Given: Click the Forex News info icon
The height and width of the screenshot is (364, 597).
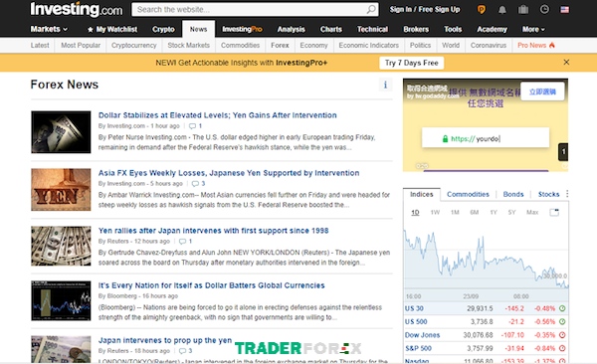Looking at the screenshot, I should [x=385, y=85].
